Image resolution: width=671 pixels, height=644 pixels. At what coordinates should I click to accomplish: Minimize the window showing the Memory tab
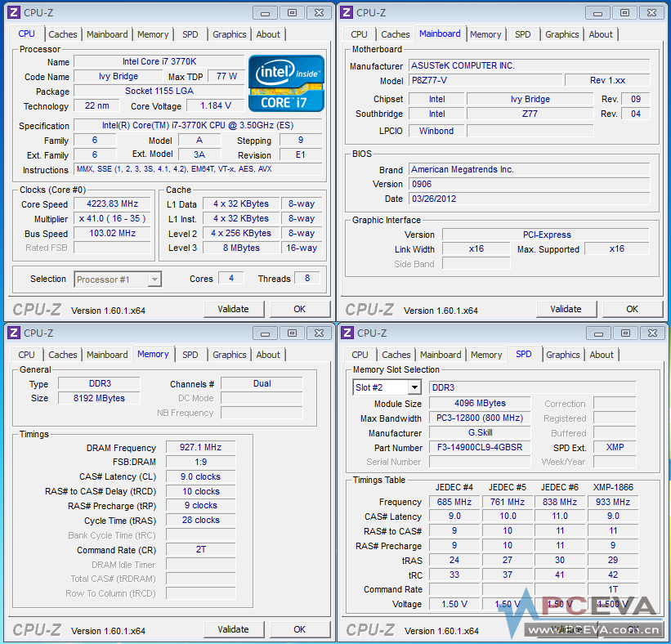pyautogui.click(x=265, y=333)
